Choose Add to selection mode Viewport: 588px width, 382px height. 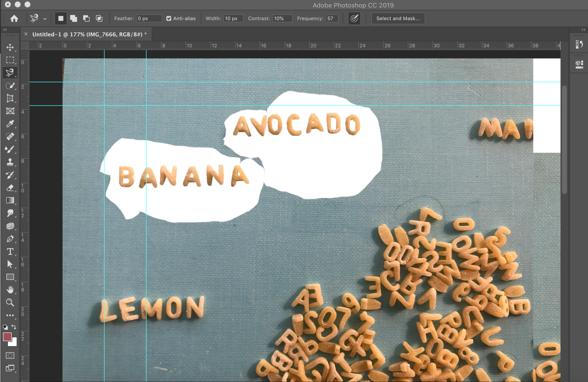click(x=73, y=18)
